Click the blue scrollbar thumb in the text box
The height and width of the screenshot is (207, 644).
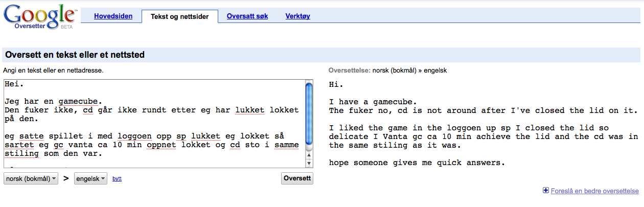309,114
